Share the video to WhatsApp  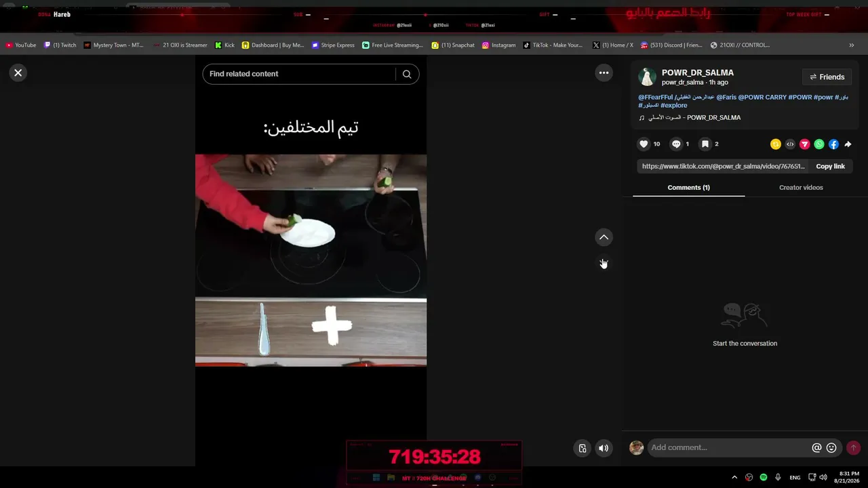(x=819, y=144)
